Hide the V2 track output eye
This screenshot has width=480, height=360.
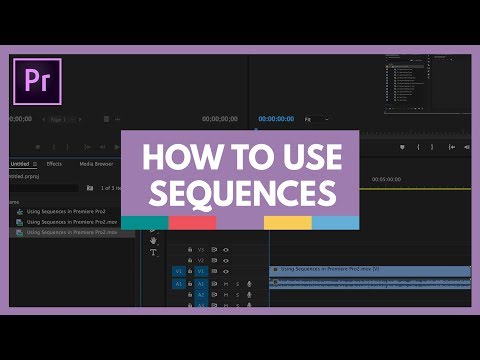(x=226, y=260)
